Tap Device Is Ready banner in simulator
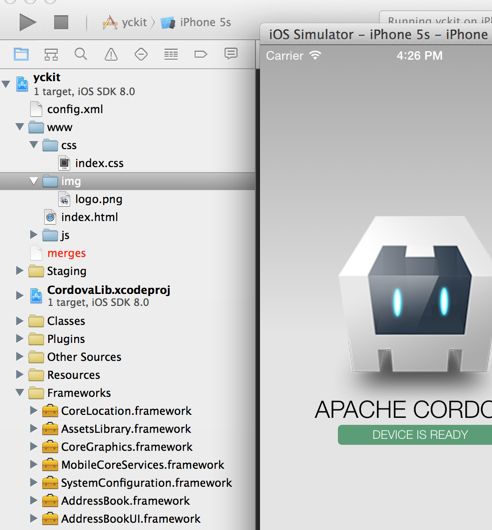 tap(415, 435)
